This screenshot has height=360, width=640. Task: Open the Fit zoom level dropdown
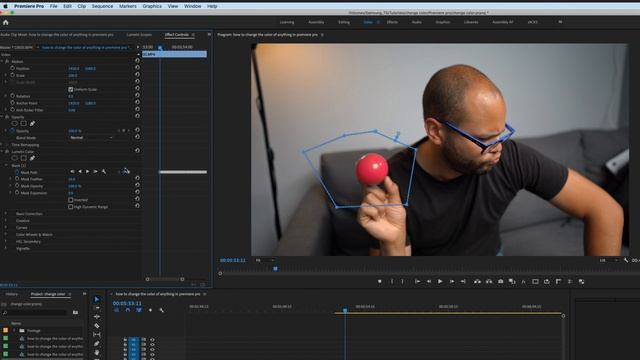(x=265, y=260)
